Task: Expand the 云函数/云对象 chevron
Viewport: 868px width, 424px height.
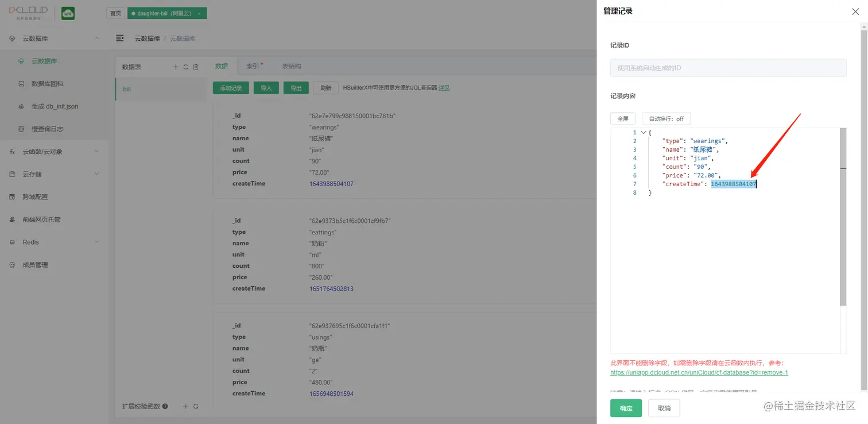Action: click(x=96, y=152)
